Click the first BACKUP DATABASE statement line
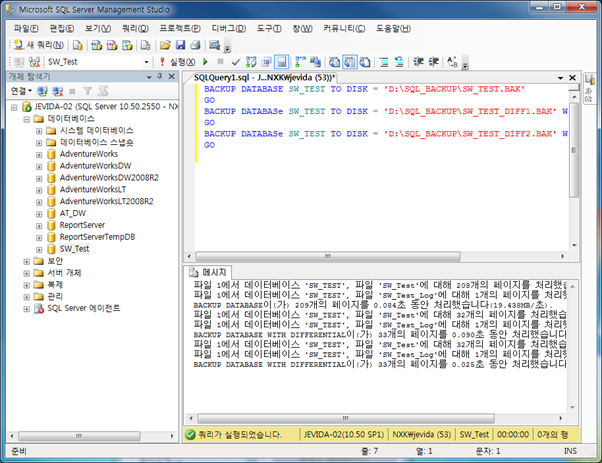 click(x=364, y=89)
